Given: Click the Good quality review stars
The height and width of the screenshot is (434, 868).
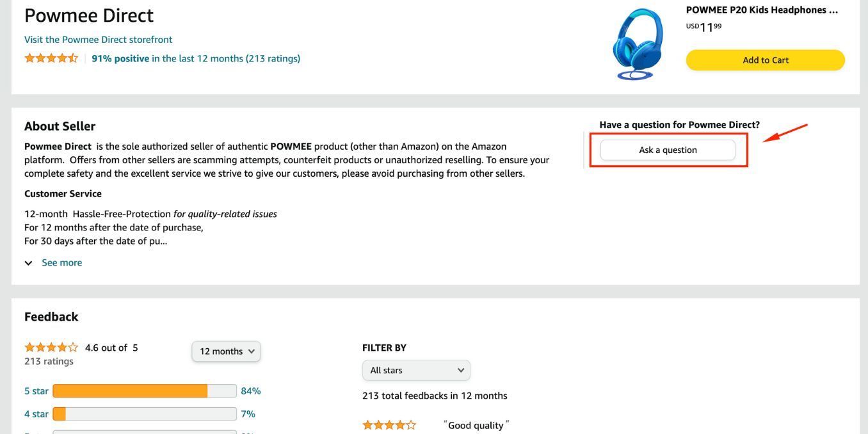Looking at the screenshot, I should (x=389, y=425).
